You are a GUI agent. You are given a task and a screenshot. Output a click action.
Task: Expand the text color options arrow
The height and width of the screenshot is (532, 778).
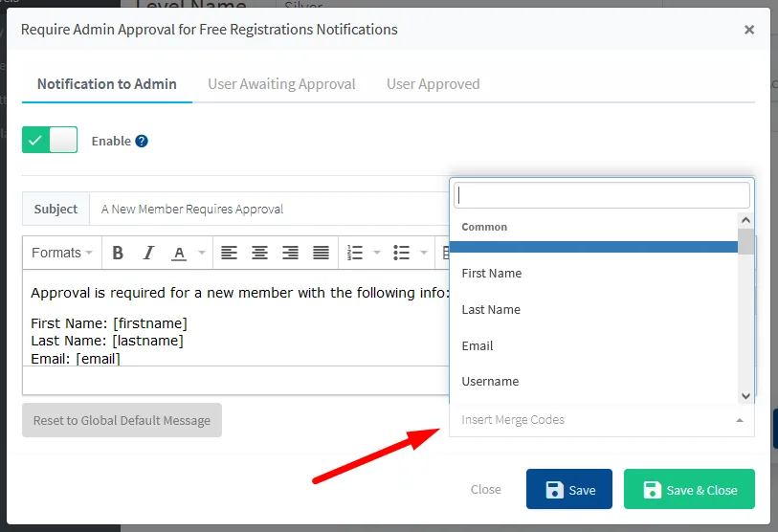tap(201, 254)
